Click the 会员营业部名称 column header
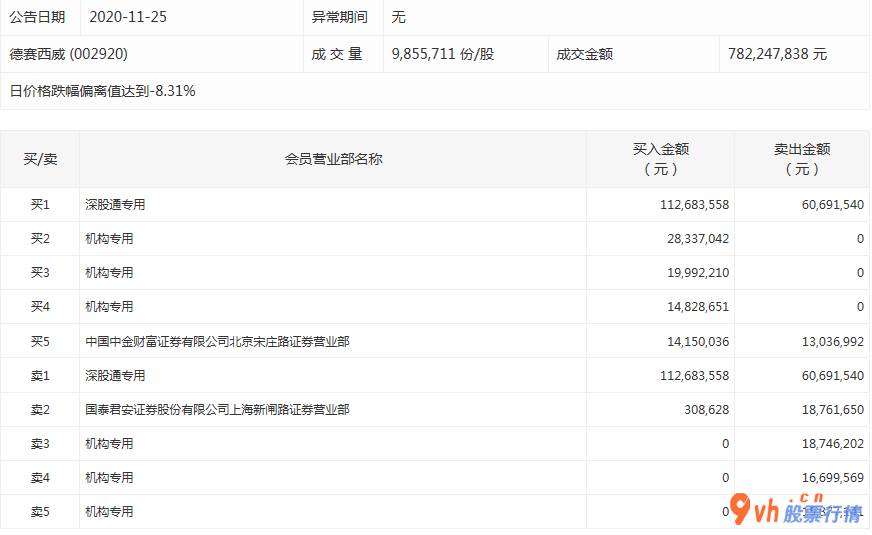The width and height of the screenshot is (872, 535). point(333,159)
